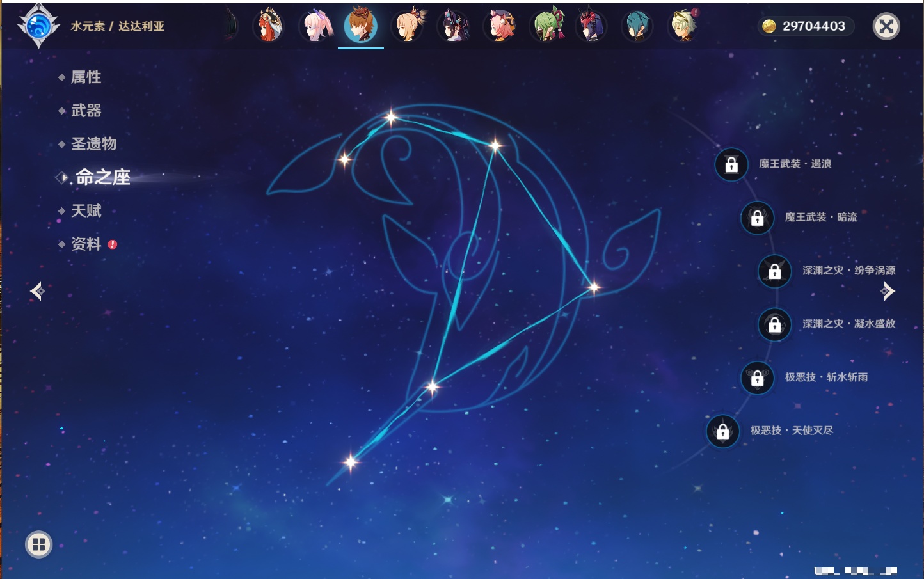The width and height of the screenshot is (924, 579).
Task: Select the teal-haired character portrait
Action: 637,26
